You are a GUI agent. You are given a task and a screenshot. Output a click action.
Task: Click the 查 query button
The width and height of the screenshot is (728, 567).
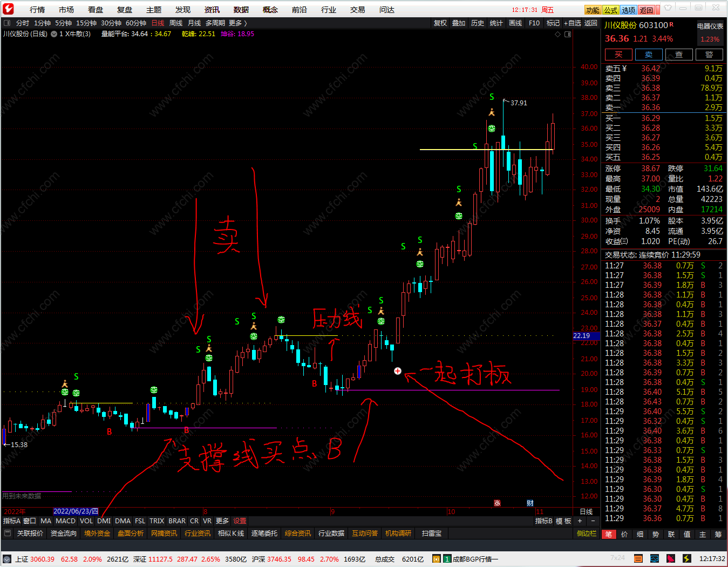(x=679, y=55)
